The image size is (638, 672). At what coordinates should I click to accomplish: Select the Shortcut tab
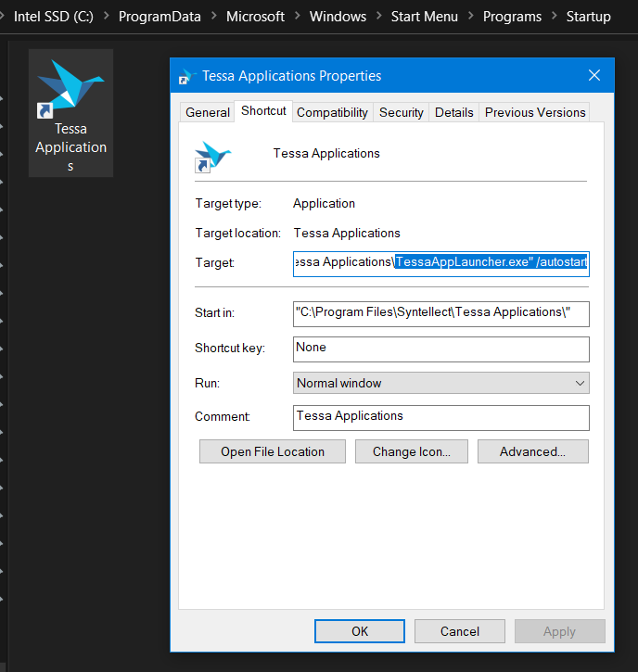click(263, 111)
